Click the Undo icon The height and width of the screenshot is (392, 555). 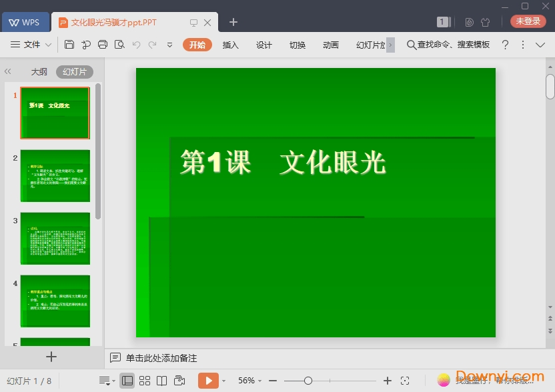pyautogui.click(x=137, y=45)
